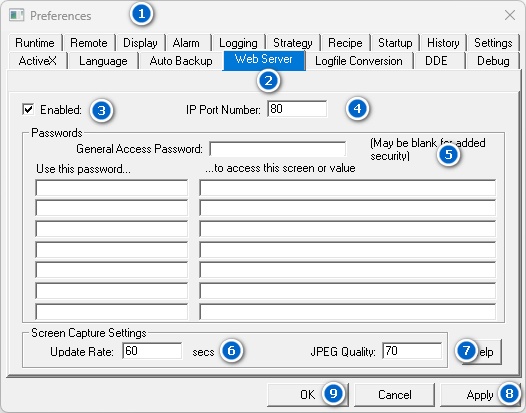The width and height of the screenshot is (526, 413).
Task: Switch to the Runtime tab
Action: [35, 43]
